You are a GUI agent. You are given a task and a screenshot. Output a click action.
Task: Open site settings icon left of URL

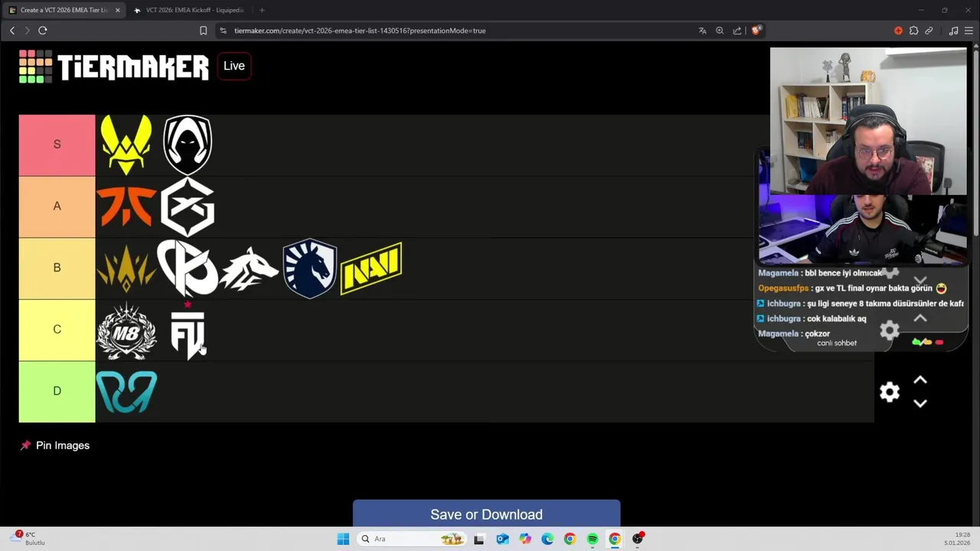223,31
